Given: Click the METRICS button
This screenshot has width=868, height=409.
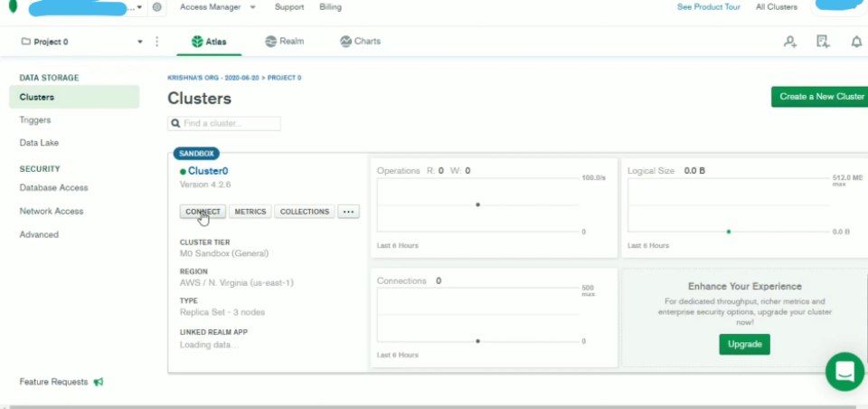Looking at the screenshot, I should 250,212.
